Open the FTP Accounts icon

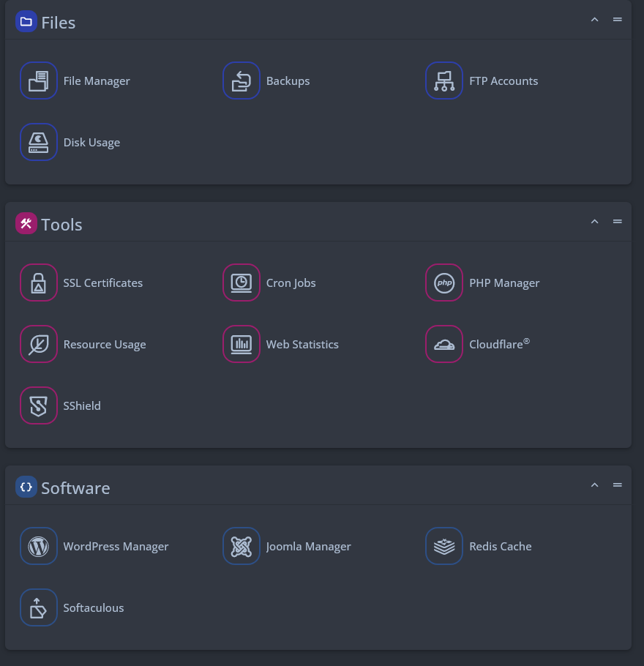pyautogui.click(x=444, y=81)
